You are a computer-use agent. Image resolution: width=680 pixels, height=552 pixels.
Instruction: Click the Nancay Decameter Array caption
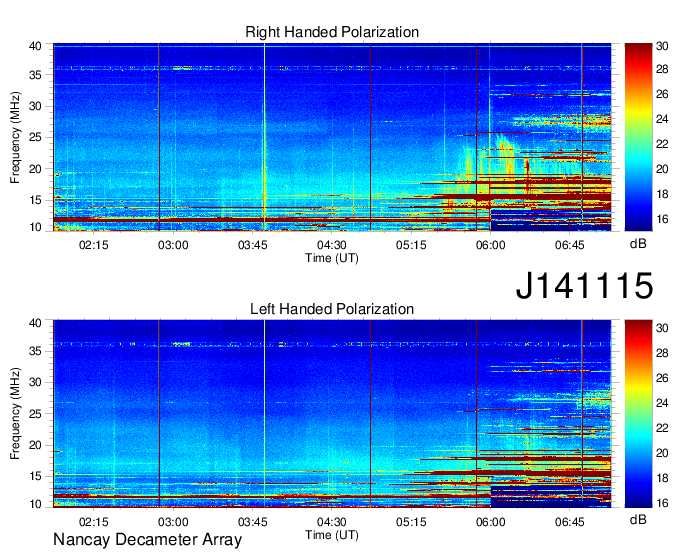147,539
